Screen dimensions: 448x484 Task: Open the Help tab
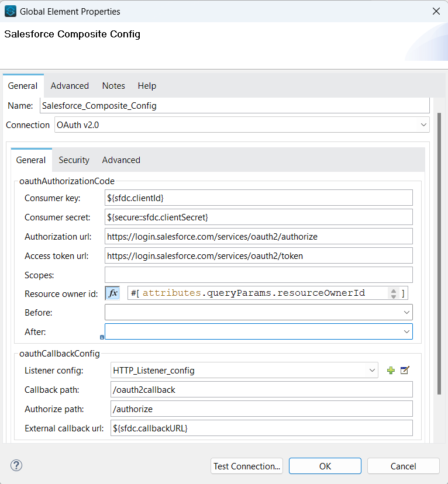coord(147,86)
